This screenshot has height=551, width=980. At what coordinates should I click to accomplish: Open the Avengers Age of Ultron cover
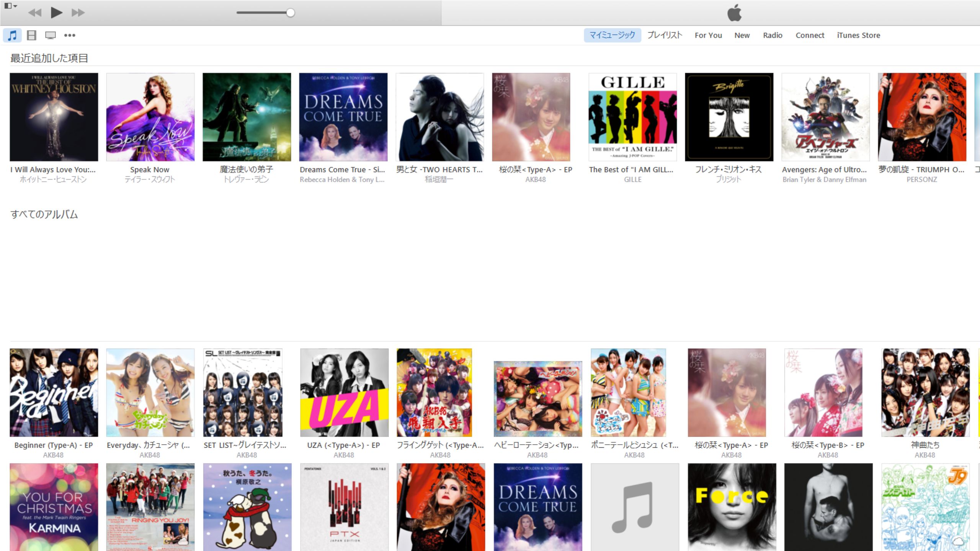point(826,117)
